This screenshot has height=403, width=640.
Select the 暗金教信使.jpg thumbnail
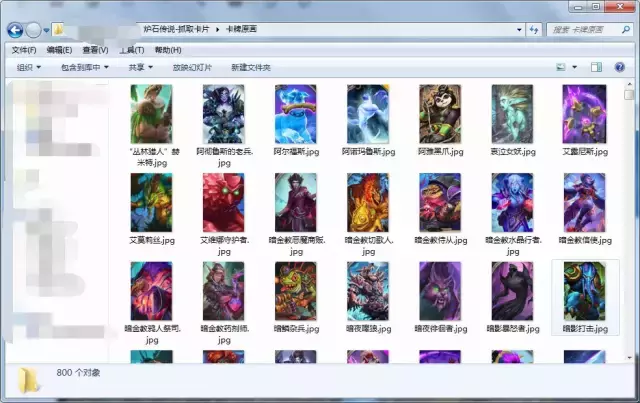coord(584,203)
